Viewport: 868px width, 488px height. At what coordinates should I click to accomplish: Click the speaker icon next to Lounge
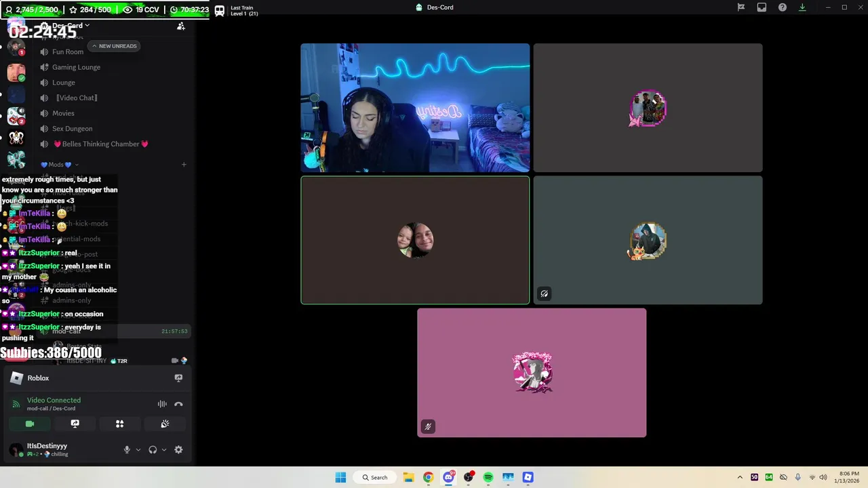click(x=44, y=83)
